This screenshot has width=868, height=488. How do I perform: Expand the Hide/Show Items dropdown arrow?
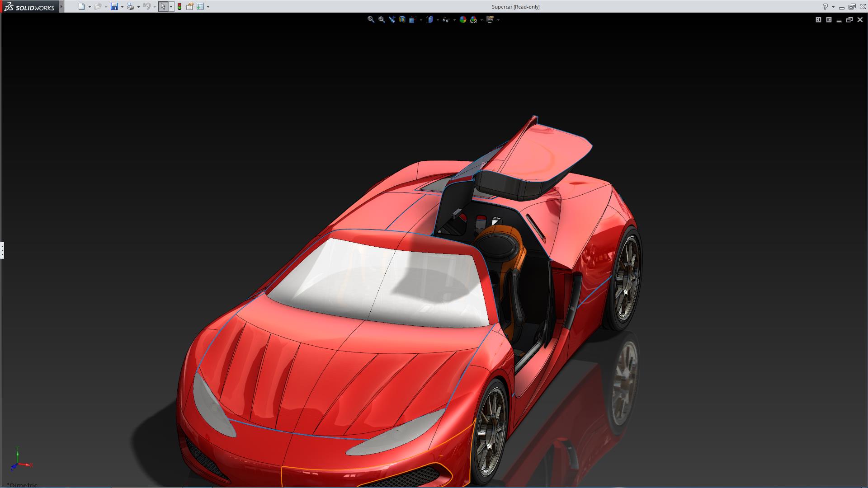point(453,20)
